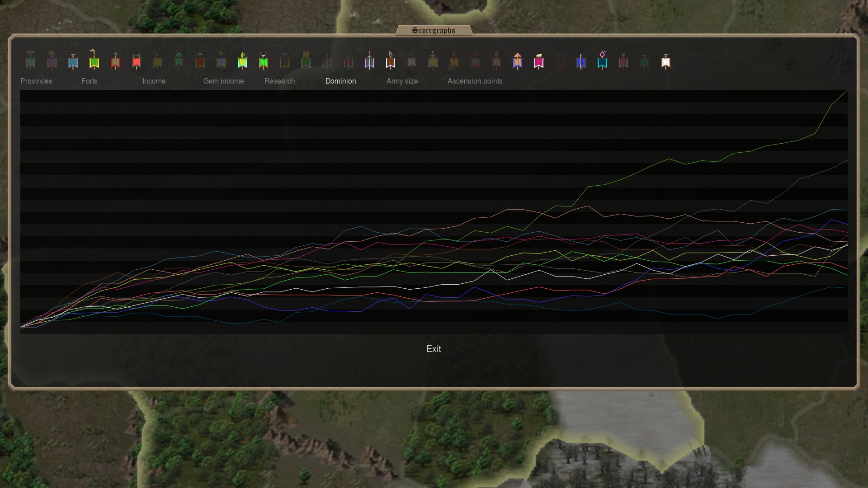Toggle the dim purple banner with eagle topper
This screenshot has width=868, height=488.
[52, 60]
